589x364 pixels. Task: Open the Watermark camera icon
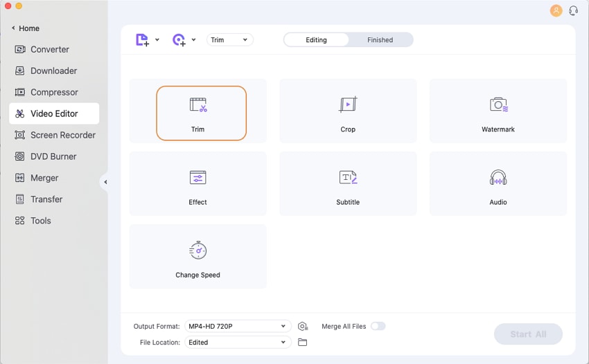tap(498, 105)
